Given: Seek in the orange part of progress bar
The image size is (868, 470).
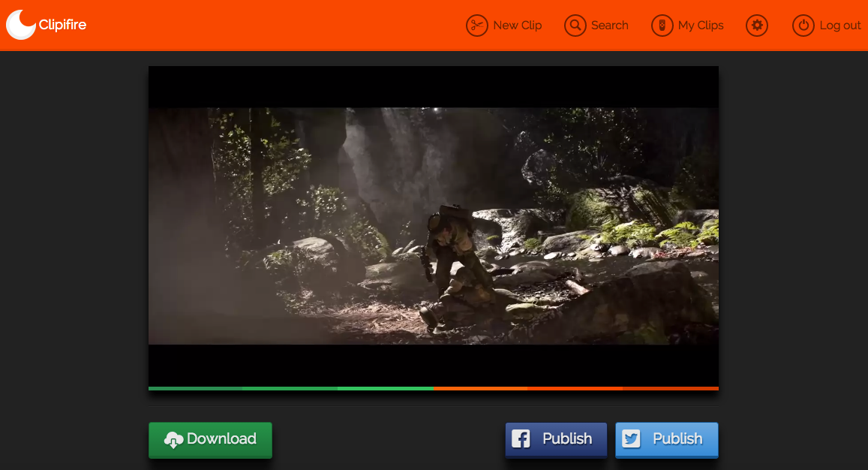Looking at the screenshot, I should click(575, 388).
